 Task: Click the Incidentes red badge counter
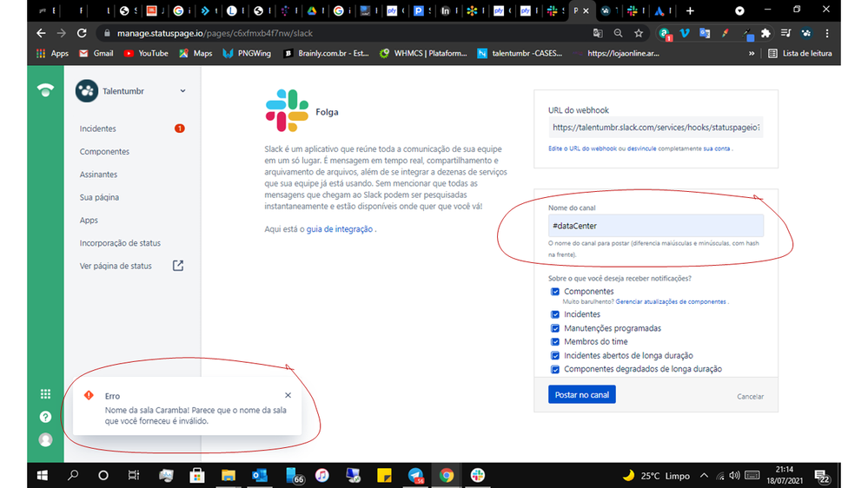point(179,129)
